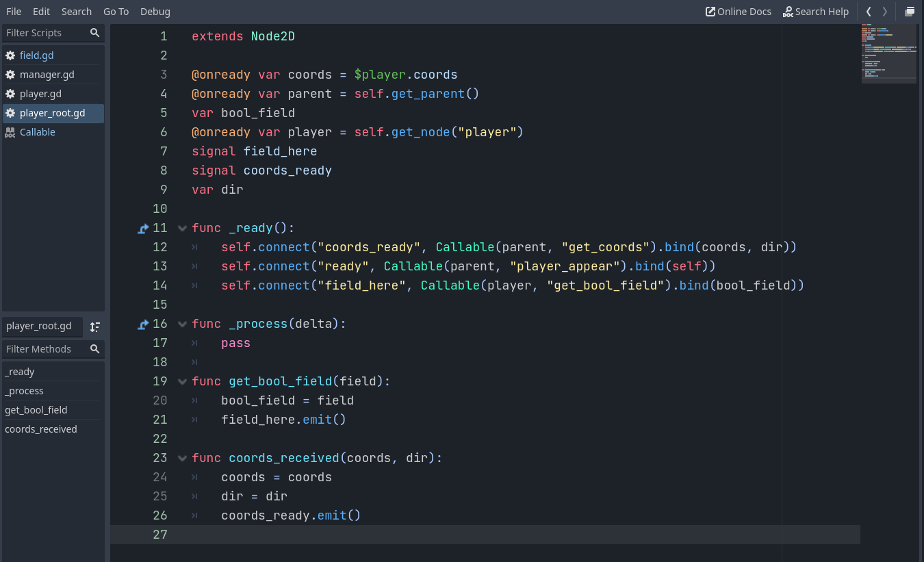Toggle alphabetical sorting of the methods list
924x562 pixels.
[95, 327]
